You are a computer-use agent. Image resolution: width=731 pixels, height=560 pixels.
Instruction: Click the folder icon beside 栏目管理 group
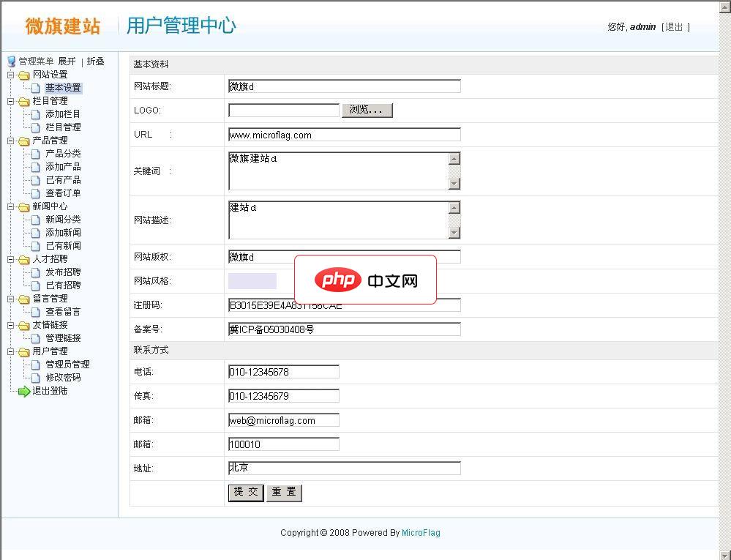[x=23, y=101]
